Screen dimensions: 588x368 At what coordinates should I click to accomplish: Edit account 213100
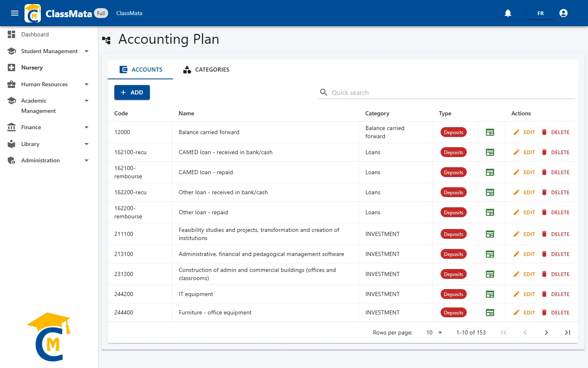pyautogui.click(x=524, y=254)
